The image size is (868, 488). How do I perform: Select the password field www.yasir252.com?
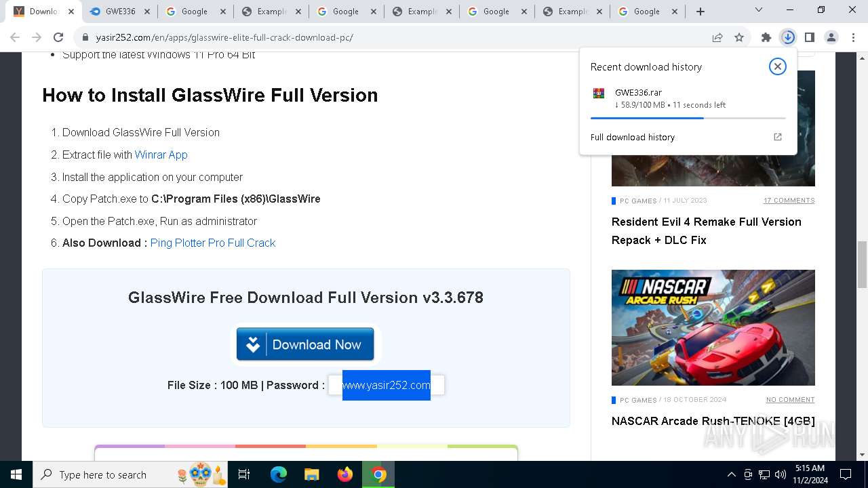[x=387, y=385]
